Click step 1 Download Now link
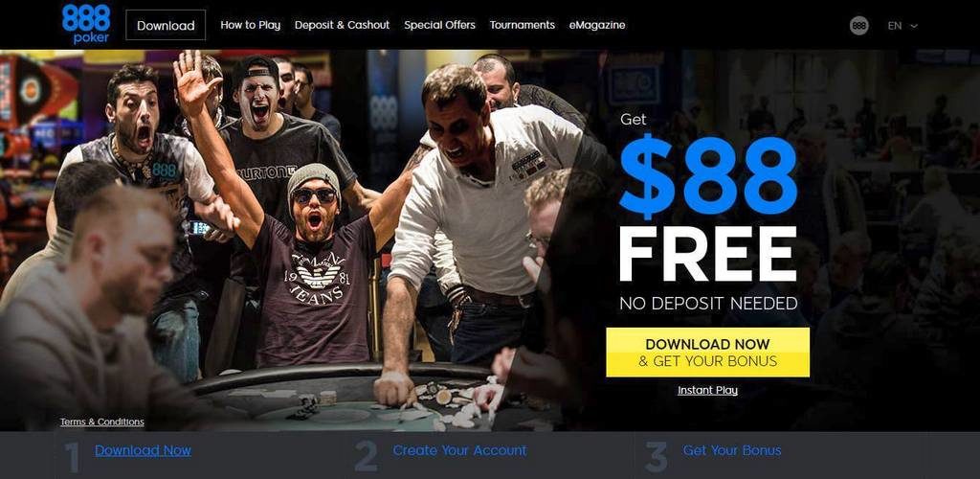This screenshot has width=980, height=479. pos(144,450)
